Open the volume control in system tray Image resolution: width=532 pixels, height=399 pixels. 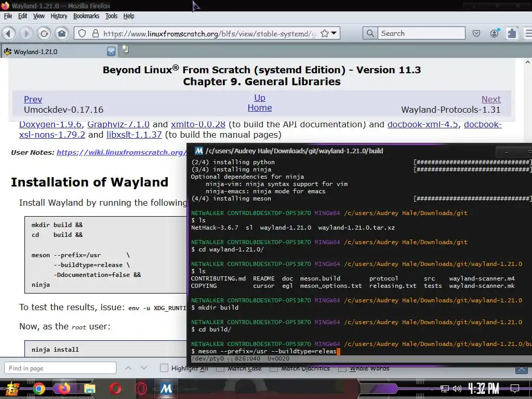[457, 389]
